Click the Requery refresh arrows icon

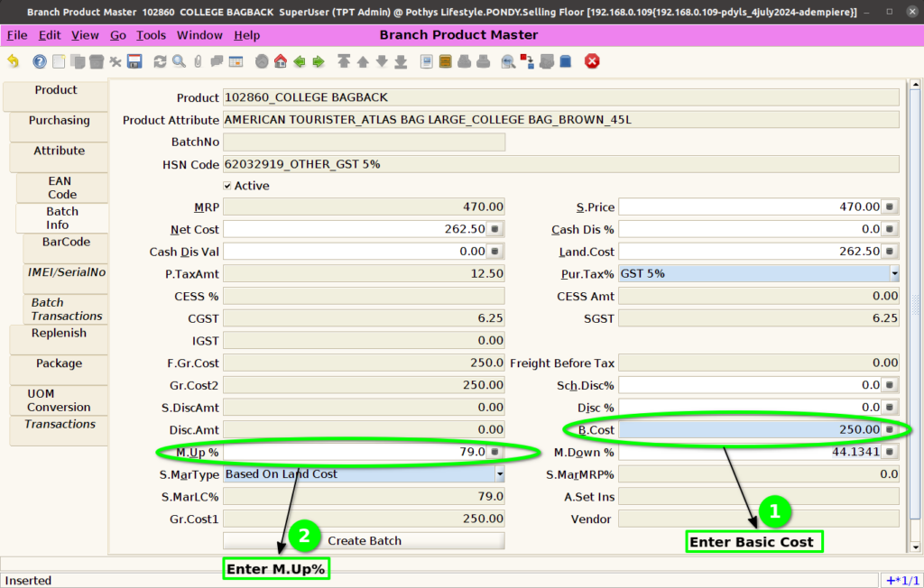(x=160, y=61)
